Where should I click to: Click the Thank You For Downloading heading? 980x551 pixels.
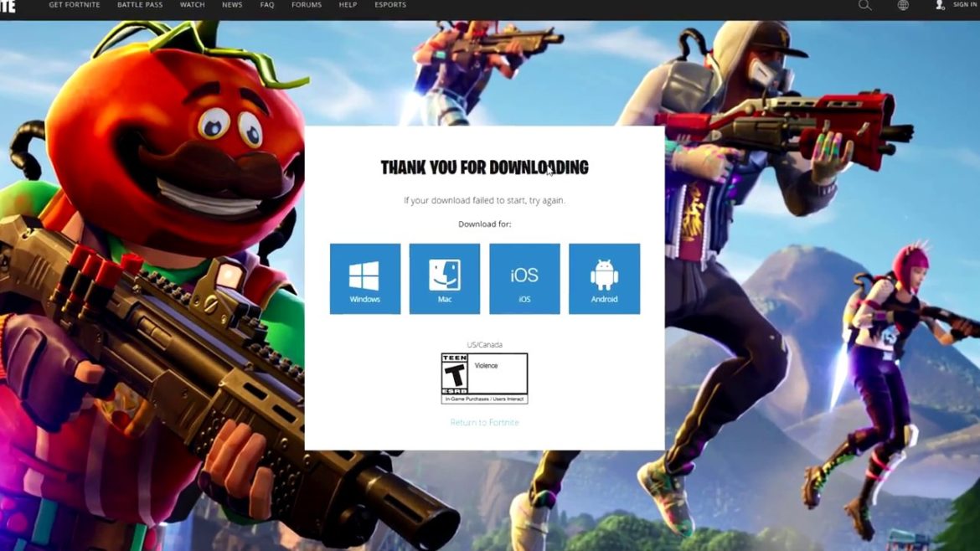(484, 167)
